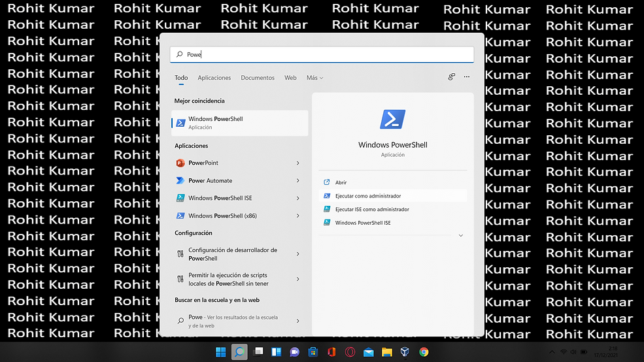Select the Todo search tab
Screen dimensions: 644x362
pyautogui.click(x=181, y=78)
